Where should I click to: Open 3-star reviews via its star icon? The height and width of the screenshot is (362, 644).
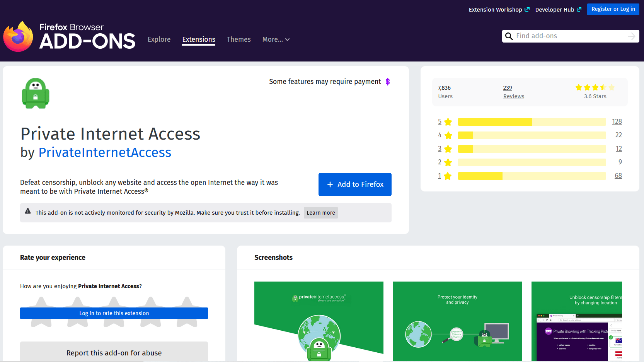pos(448,149)
